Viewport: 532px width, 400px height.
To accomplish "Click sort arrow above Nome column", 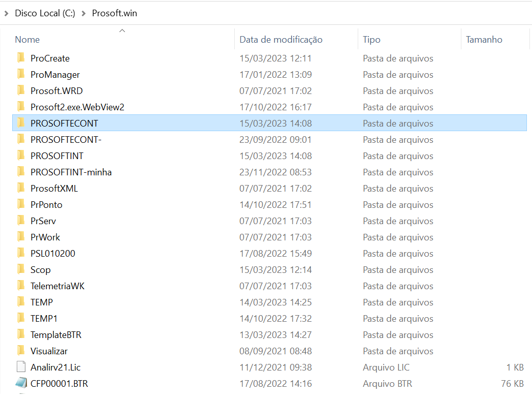I will coord(122,31).
